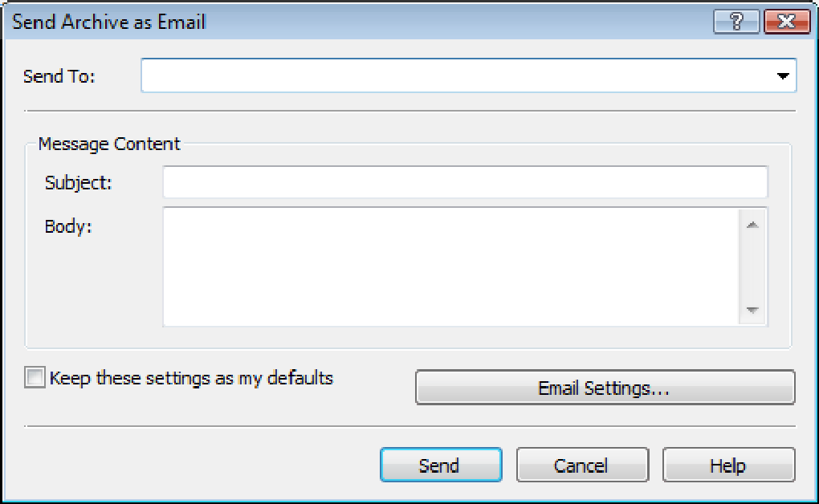Click the 'Send To:' label

click(59, 77)
